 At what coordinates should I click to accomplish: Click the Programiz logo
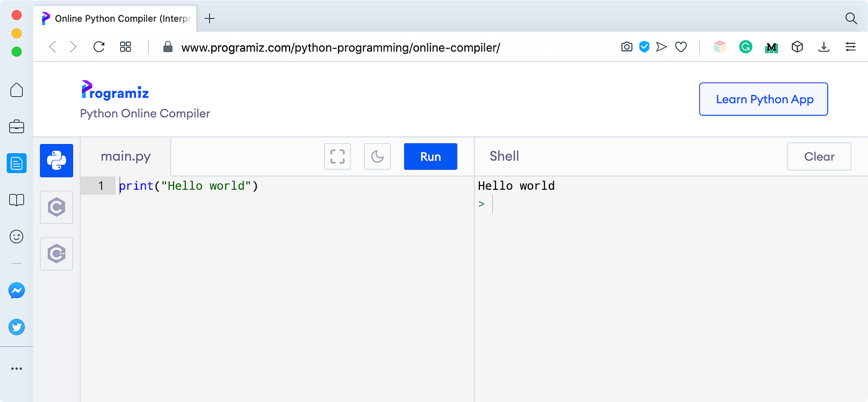click(115, 91)
